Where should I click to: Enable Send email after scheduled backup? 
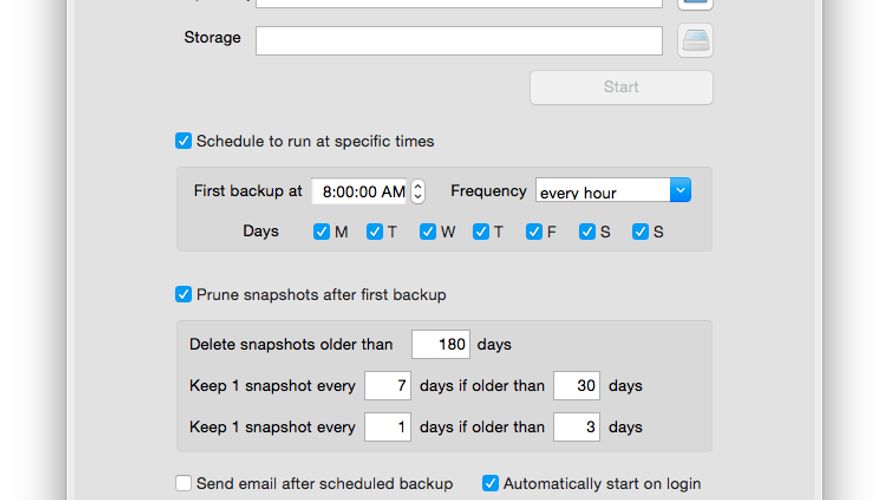click(184, 484)
